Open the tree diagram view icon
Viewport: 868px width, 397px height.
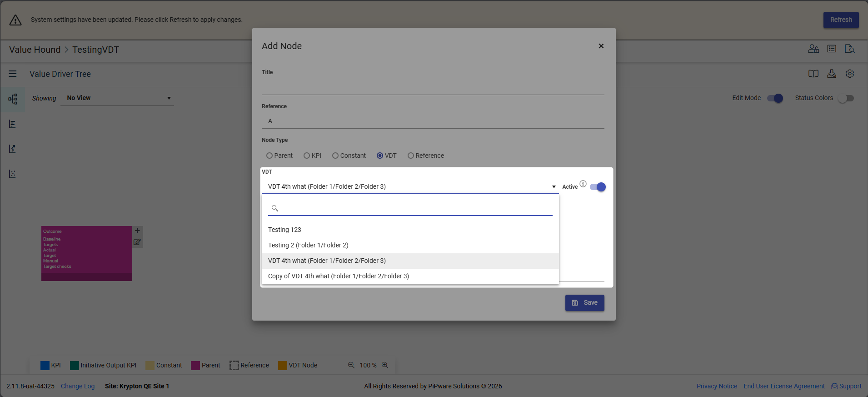tap(13, 99)
